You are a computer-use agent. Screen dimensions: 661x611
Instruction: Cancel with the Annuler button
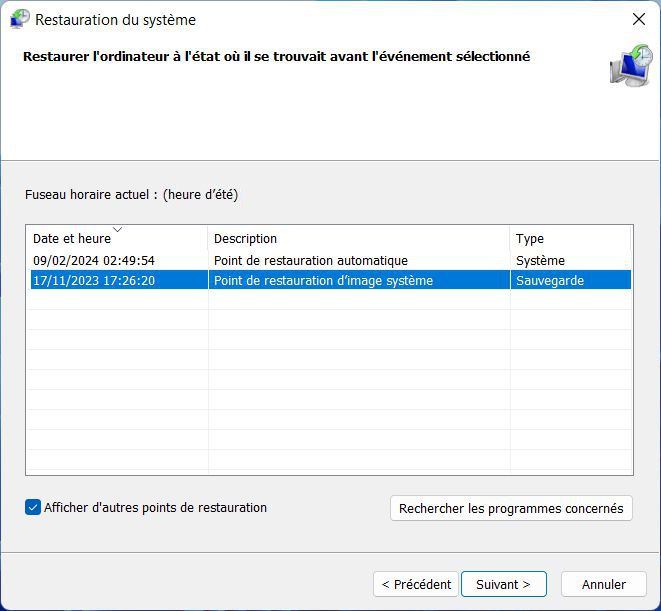coord(604,584)
